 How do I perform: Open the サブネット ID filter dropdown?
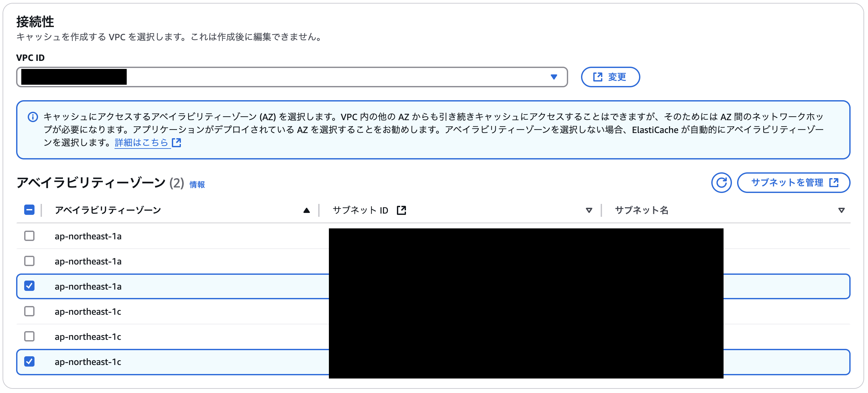tap(589, 210)
